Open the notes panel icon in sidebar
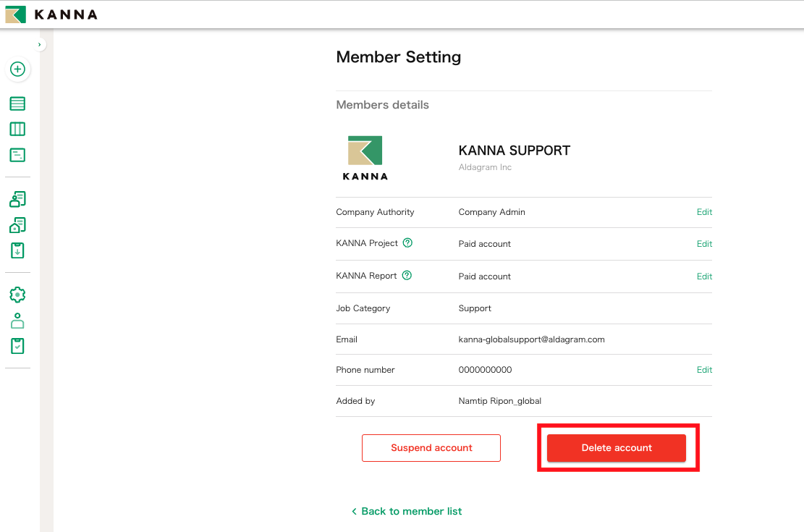Image resolution: width=804 pixels, height=532 pixels. (x=17, y=154)
